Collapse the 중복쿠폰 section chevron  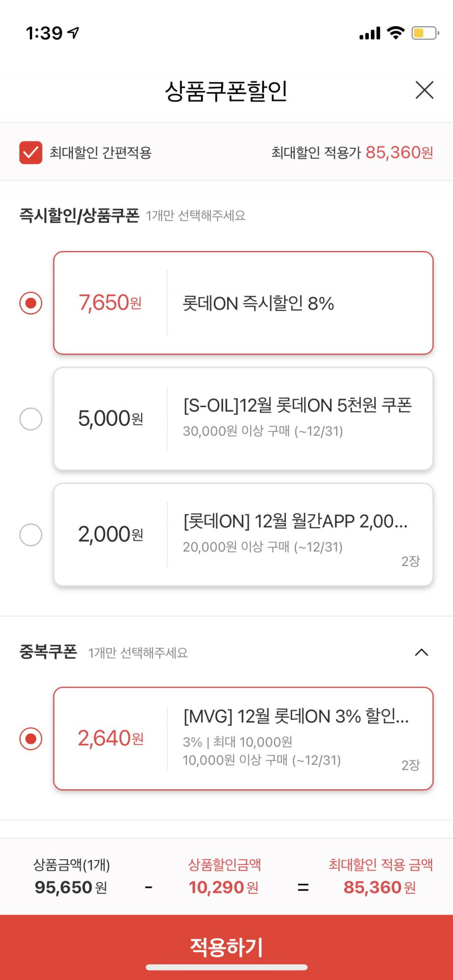tap(421, 652)
